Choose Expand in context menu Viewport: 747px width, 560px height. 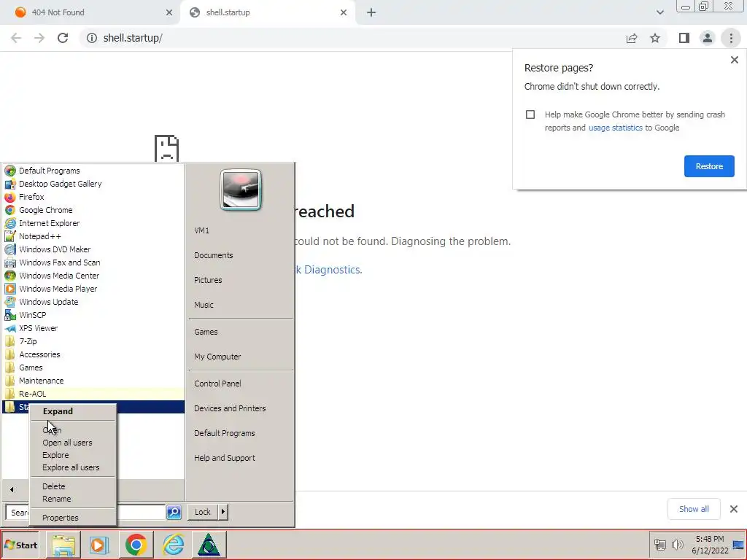[73, 411]
